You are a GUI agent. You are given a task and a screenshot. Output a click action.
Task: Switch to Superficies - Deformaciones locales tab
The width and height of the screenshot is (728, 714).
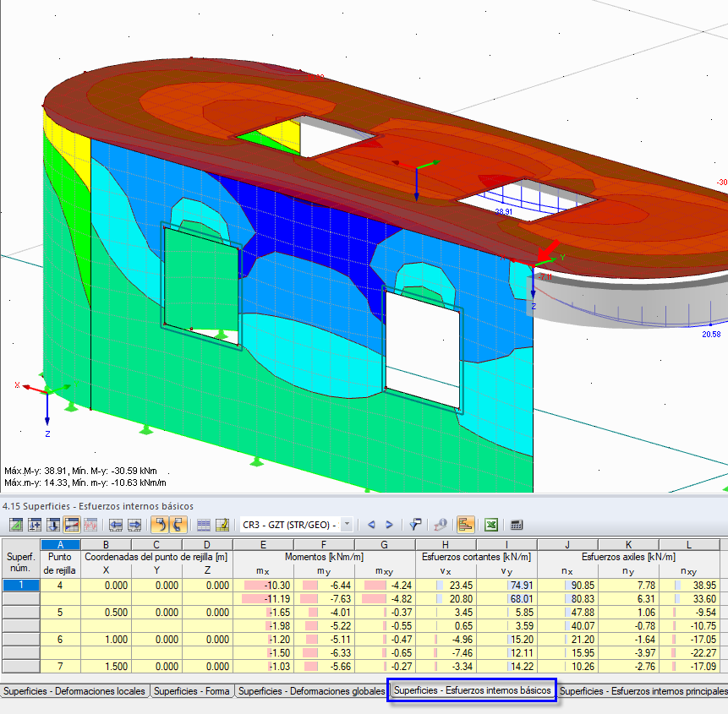74,691
